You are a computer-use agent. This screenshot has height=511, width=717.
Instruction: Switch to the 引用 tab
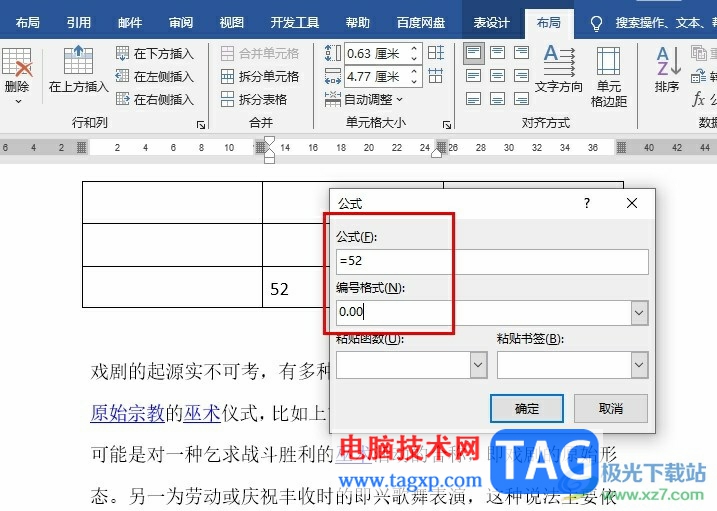(79, 22)
